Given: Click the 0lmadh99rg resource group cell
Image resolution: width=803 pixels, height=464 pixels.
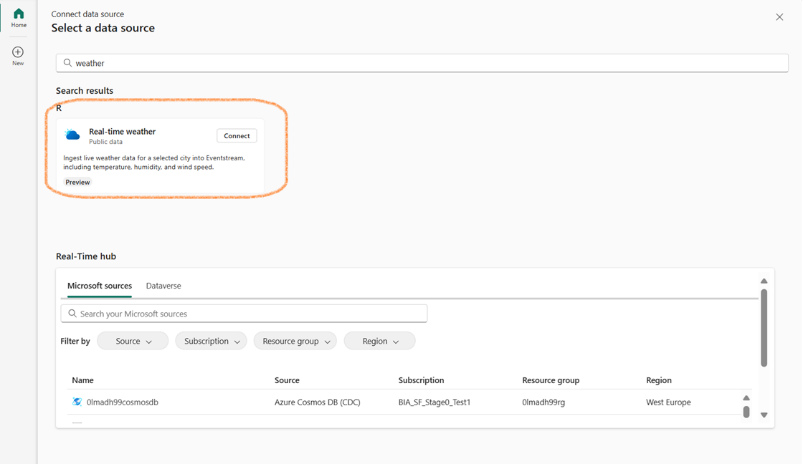Looking at the screenshot, I should click(543, 402).
